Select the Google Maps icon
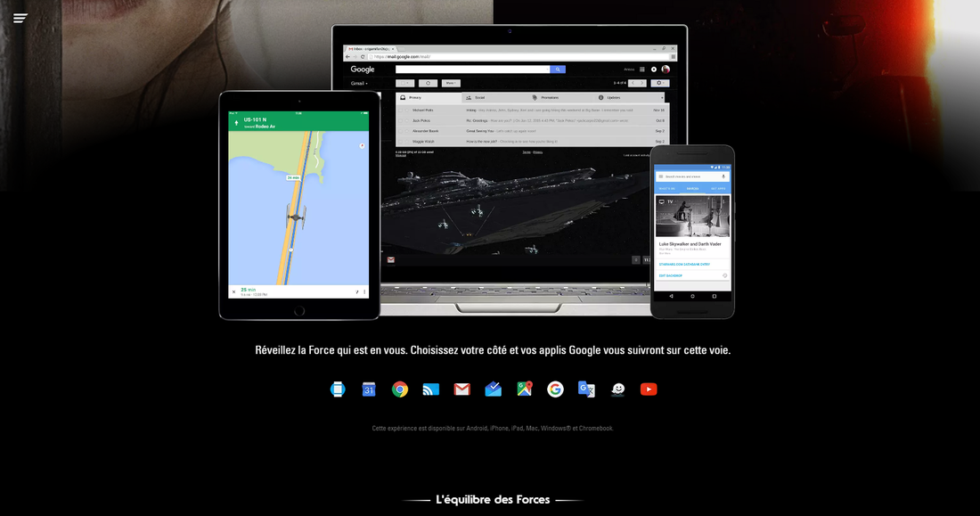The image size is (980, 516). [525, 389]
